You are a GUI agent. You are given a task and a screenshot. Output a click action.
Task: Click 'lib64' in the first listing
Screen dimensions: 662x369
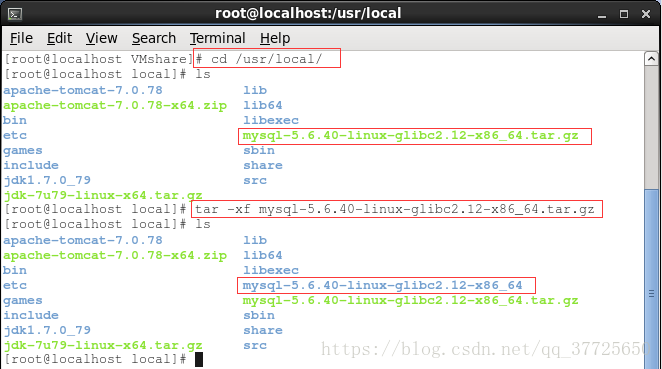pyautogui.click(x=263, y=105)
